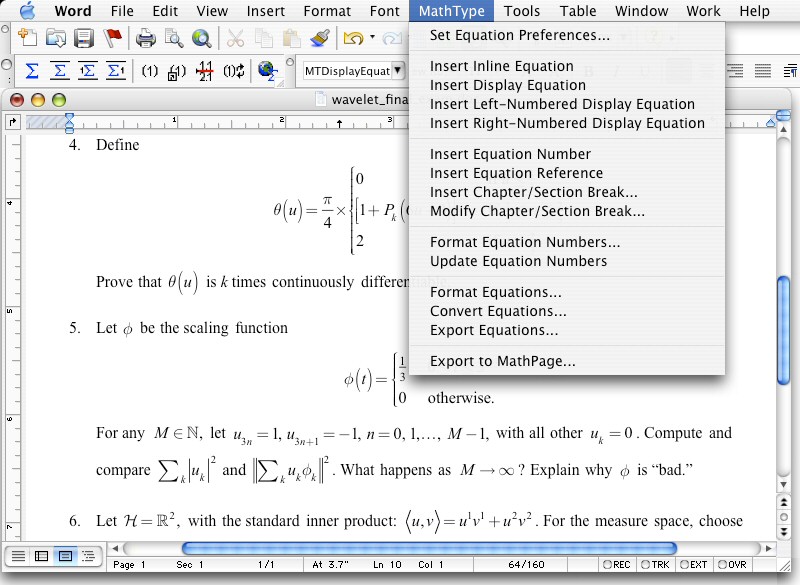Screen dimensions: 800x585
Task: Choose Set Equation Preferences...
Action: [x=567, y=35]
